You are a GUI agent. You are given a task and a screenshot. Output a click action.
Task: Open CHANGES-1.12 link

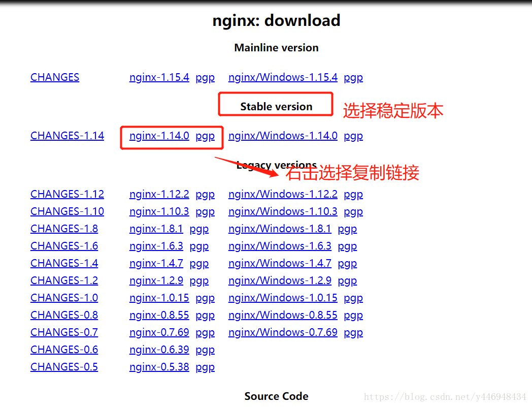pos(67,194)
